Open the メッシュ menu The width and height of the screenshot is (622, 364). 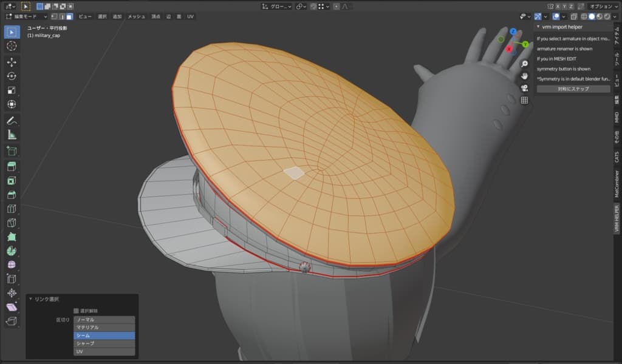136,16
